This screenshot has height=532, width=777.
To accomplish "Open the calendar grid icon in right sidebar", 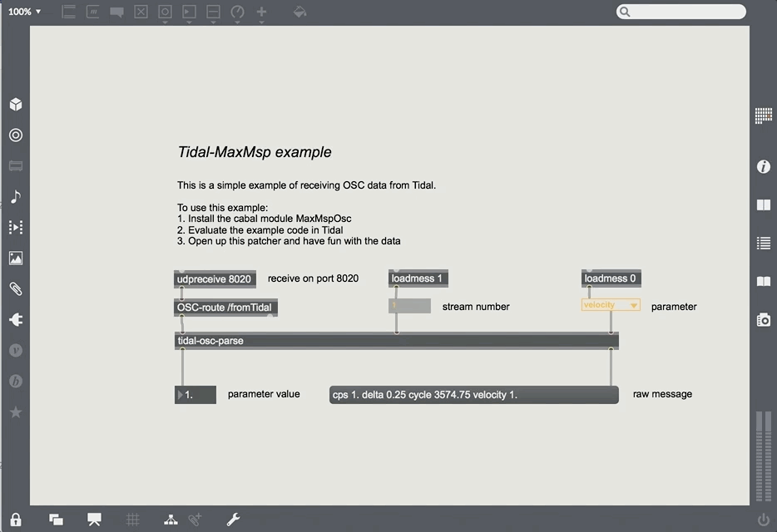I will [764, 116].
